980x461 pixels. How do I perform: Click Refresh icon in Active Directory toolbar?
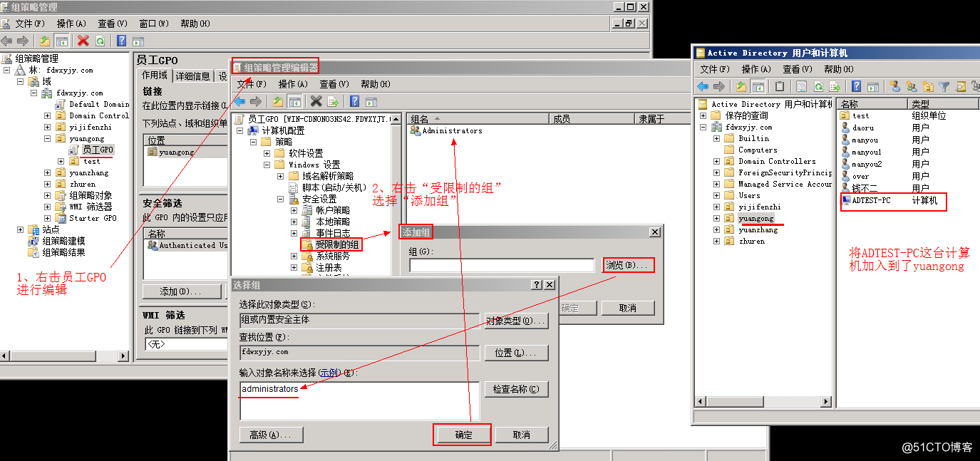(x=818, y=87)
